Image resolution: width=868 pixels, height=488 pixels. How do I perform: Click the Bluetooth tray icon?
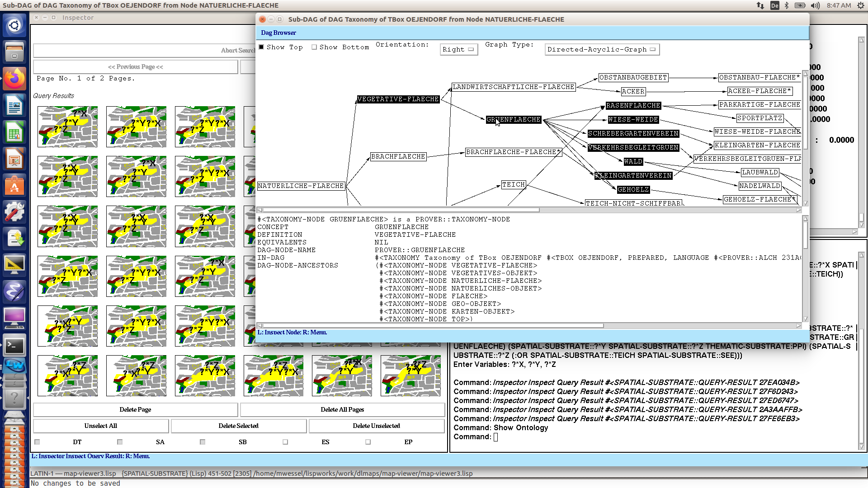coord(787,5)
